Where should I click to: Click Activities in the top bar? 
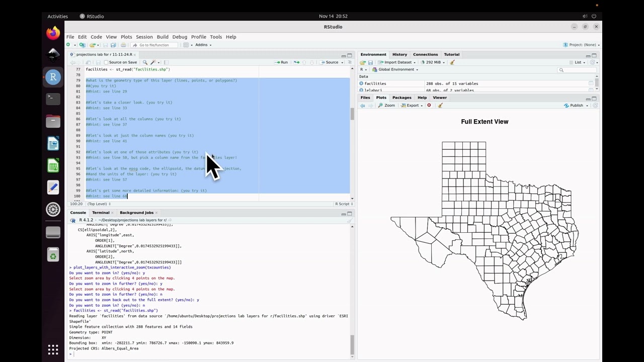point(57,16)
